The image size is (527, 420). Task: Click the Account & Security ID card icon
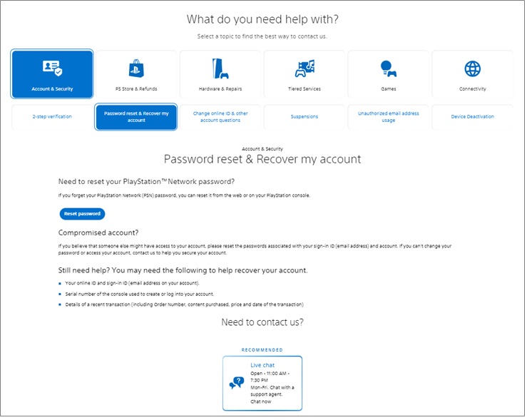point(52,68)
